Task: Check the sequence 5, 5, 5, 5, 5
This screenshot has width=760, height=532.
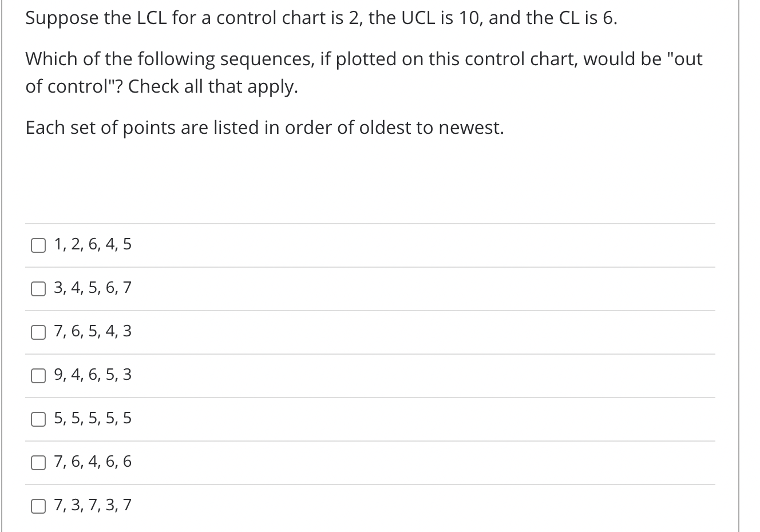Action: (38, 419)
